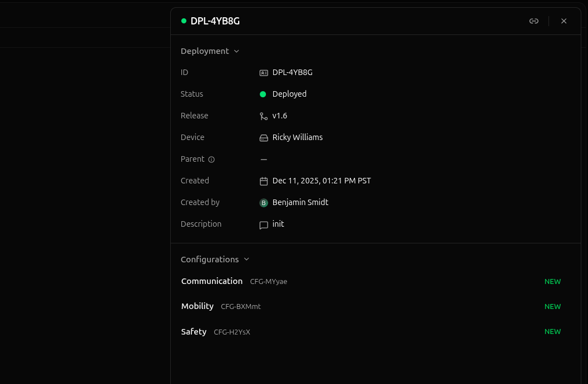588x384 pixels.
Task: Click the calendar icon beside created date
Action: click(x=264, y=181)
